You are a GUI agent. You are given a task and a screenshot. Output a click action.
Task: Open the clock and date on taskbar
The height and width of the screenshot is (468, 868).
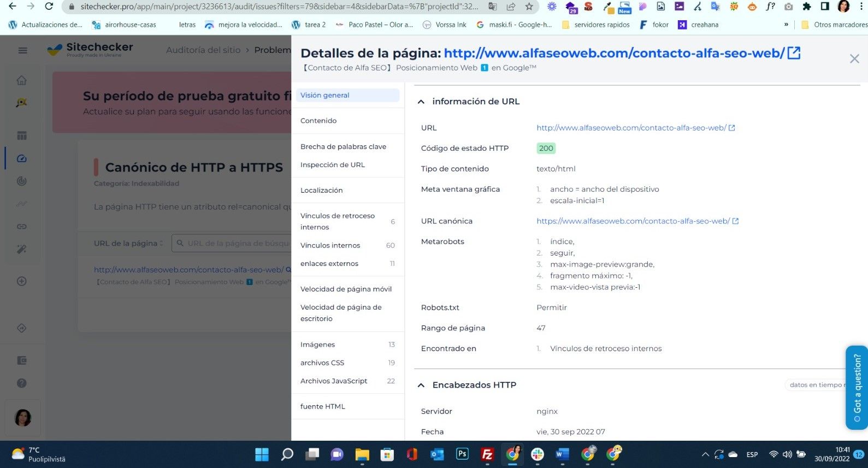pos(832,454)
